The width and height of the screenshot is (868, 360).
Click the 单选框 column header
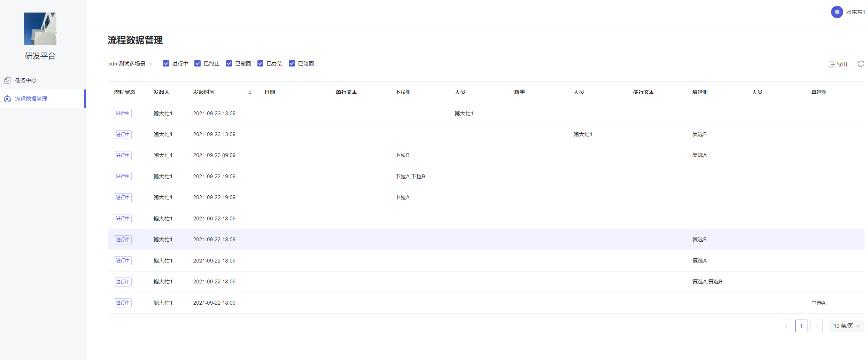[x=819, y=92]
